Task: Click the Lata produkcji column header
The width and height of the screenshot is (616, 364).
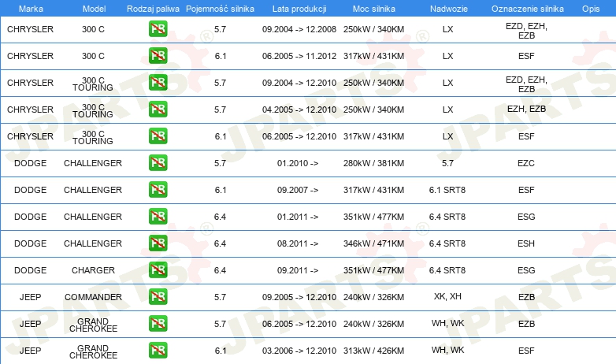Action: (299, 9)
